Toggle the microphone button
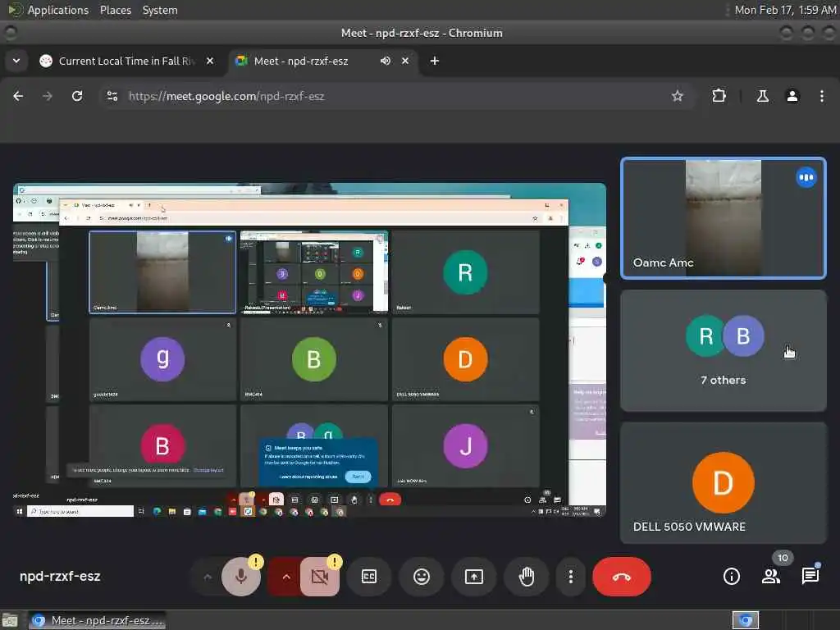 click(x=241, y=577)
